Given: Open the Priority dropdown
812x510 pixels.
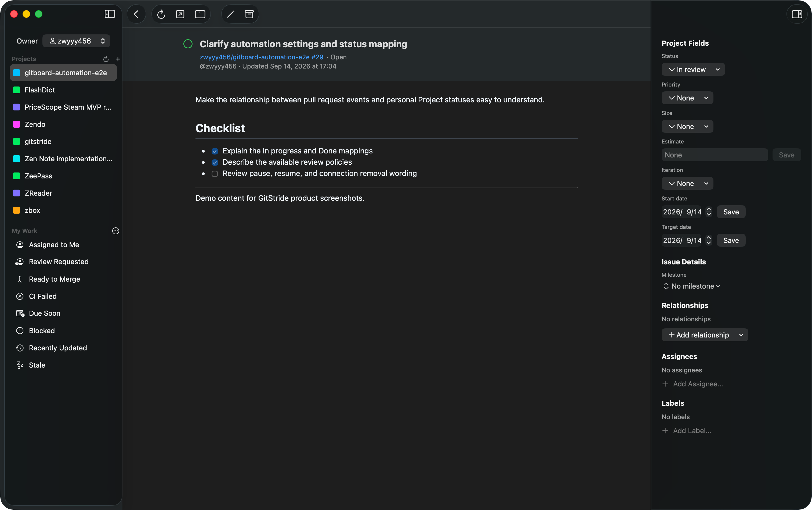Looking at the screenshot, I should coord(687,98).
